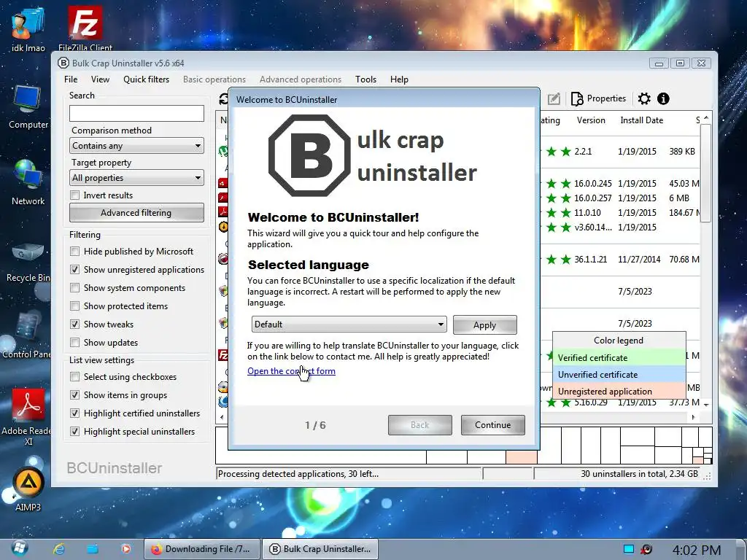Viewport: 747px width, 560px height.
Task: Click the Unregistered application orange legend entry
Action: pyautogui.click(x=619, y=391)
